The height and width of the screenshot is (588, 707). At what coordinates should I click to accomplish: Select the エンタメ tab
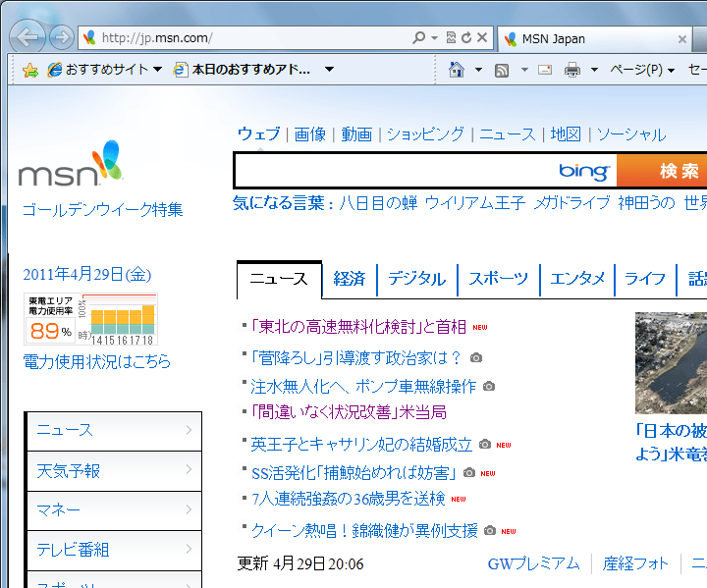click(x=577, y=279)
